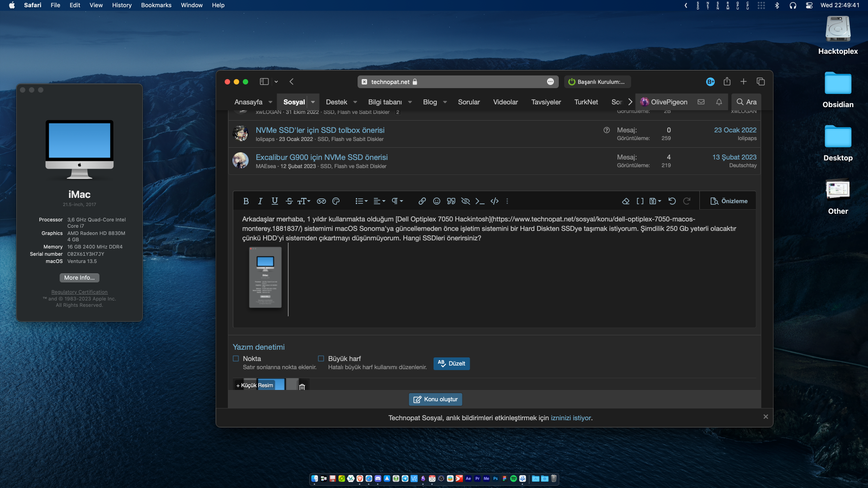Viewport: 868px width, 488px height.
Task: Expand the list formatting dropdown
Action: (x=361, y=201)
